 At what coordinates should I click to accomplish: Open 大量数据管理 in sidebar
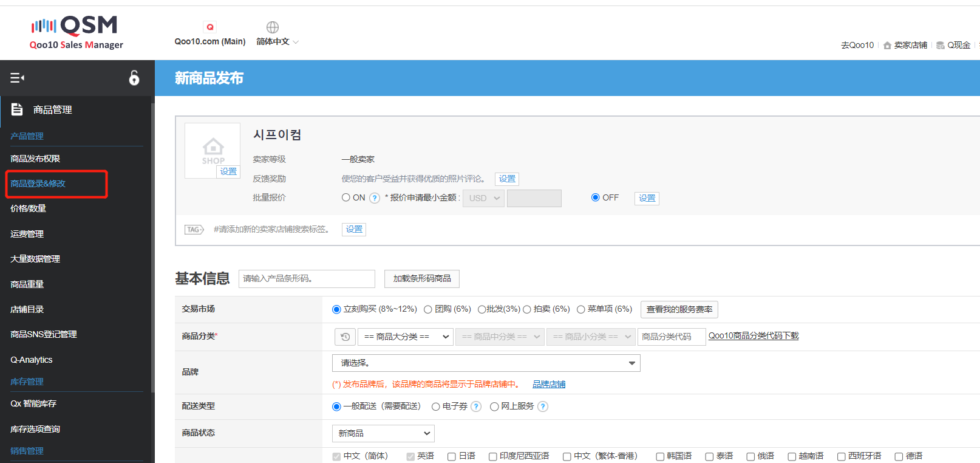pos(35,259)
